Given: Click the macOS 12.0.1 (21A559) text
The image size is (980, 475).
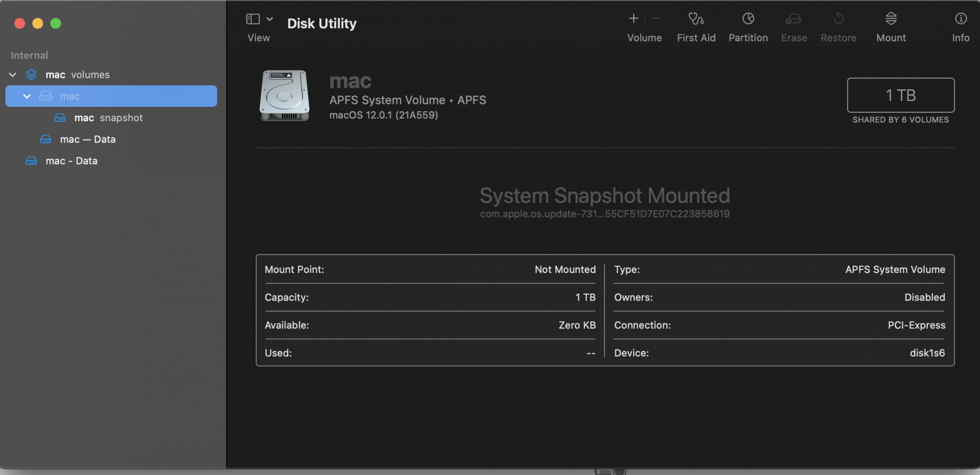Looking at the screenshot, I should pos(384,115).
